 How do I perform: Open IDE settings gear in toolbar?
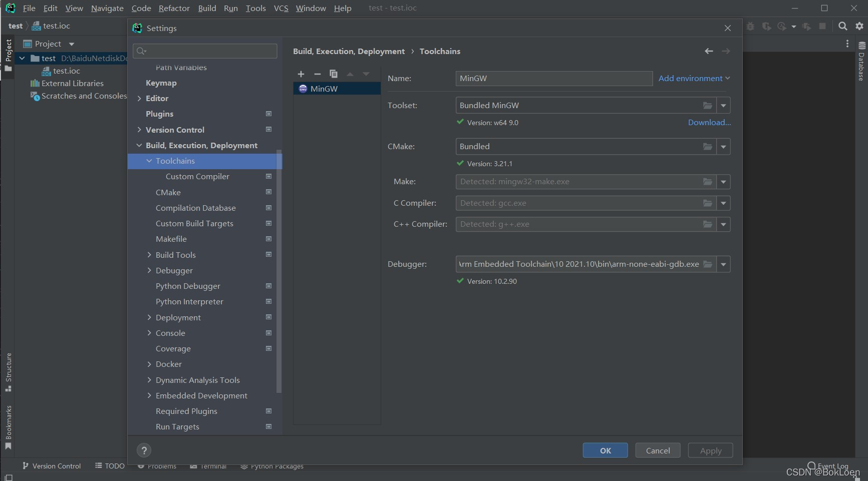859,26
